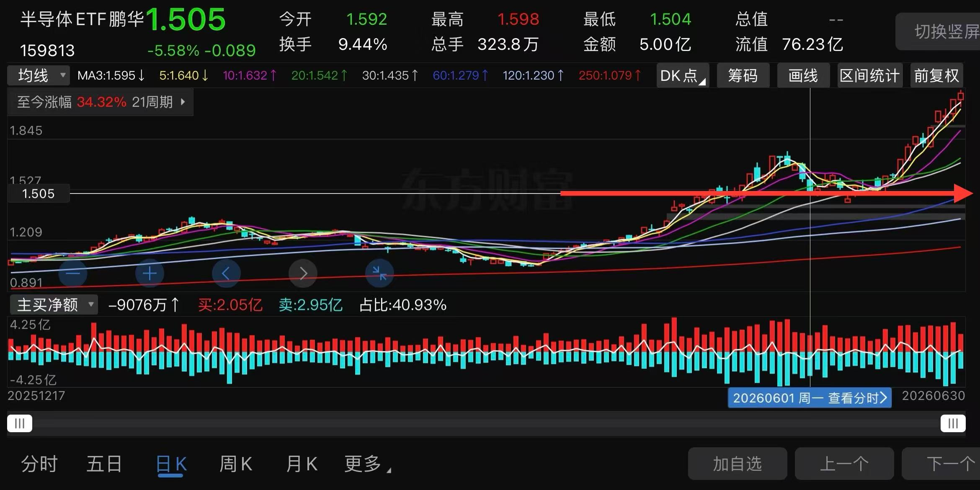Screen dimensions: 980x490
Task: Click the 流值 value 76.23亿
Action: tap(812, 44)
